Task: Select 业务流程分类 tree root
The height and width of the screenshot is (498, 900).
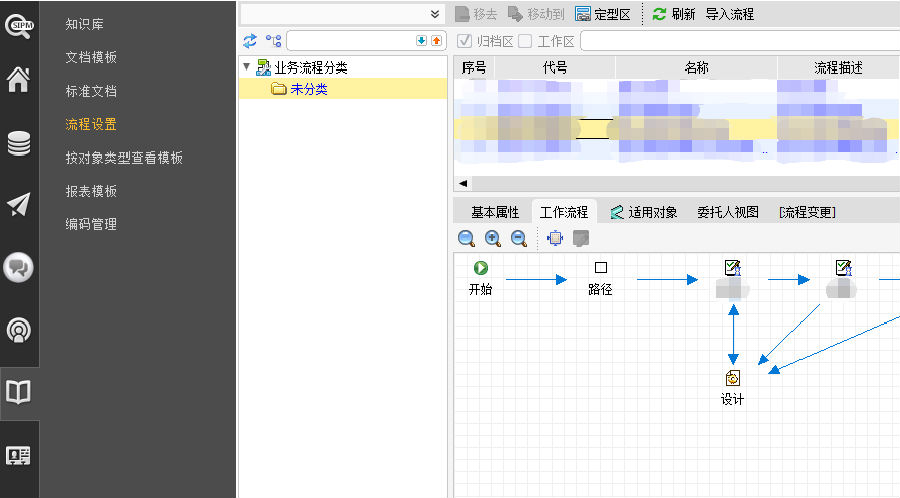Action: (311, 68)
